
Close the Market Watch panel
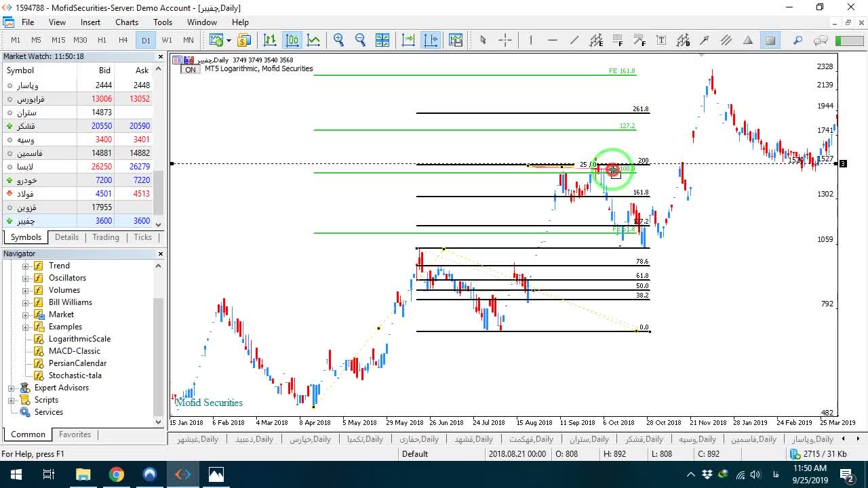[161, 56]
